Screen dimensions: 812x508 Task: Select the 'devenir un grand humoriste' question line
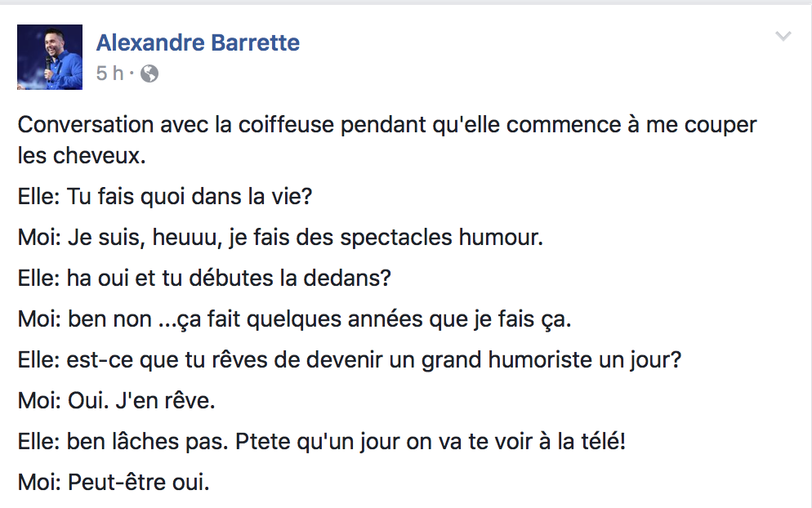[350, 360]
